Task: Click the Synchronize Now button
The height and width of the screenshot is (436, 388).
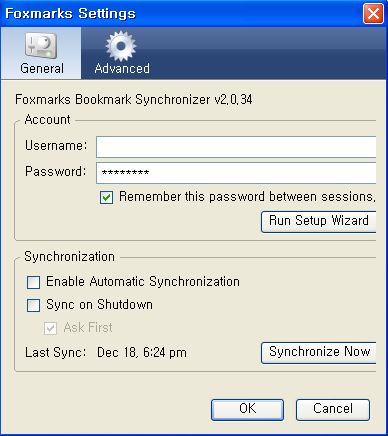Action: click(319, 352)
